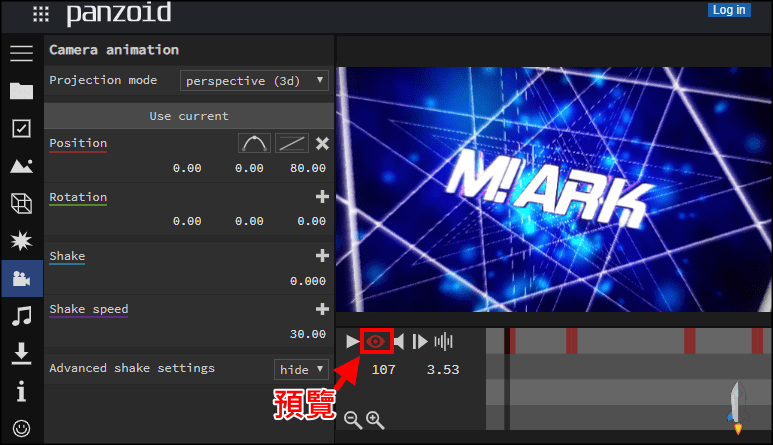The image size is (773, 445).
Task: Toggle the audio waveform display
Action: 443,342
